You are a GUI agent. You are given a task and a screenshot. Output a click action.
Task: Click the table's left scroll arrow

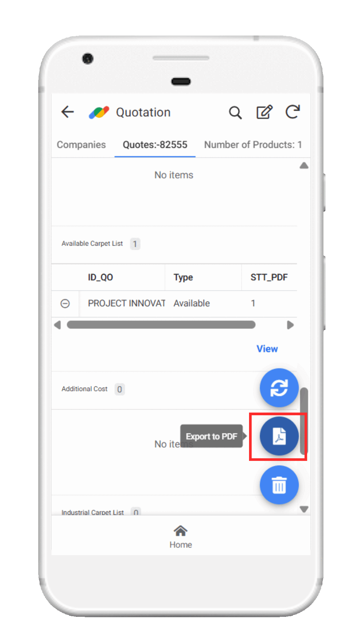[x=57, y=325]
